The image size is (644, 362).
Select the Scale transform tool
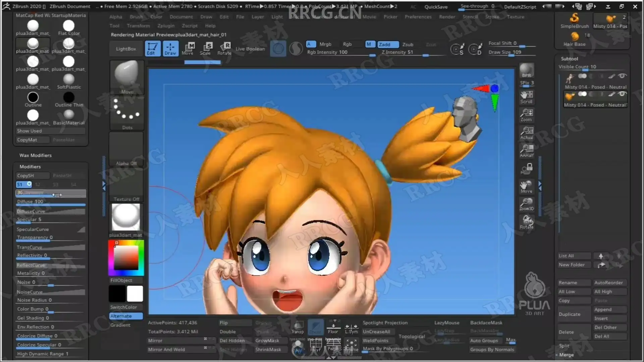[205, 48]
